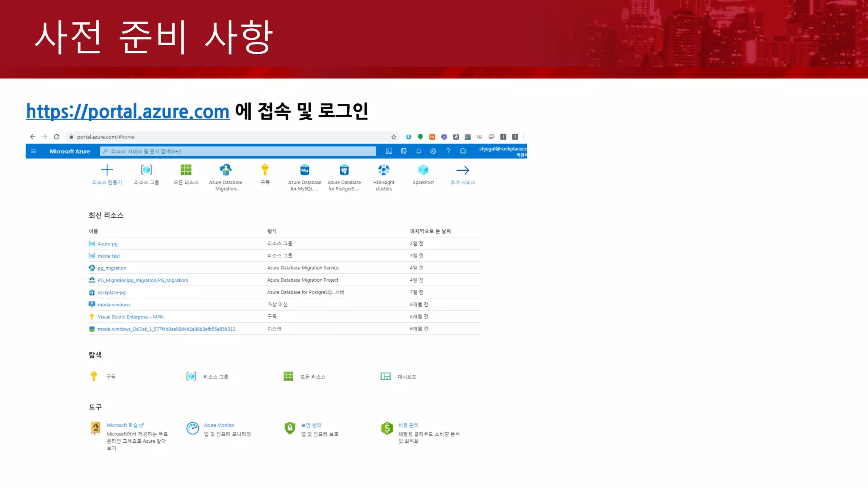Open all resources under explore section

(x=313, y=377)
